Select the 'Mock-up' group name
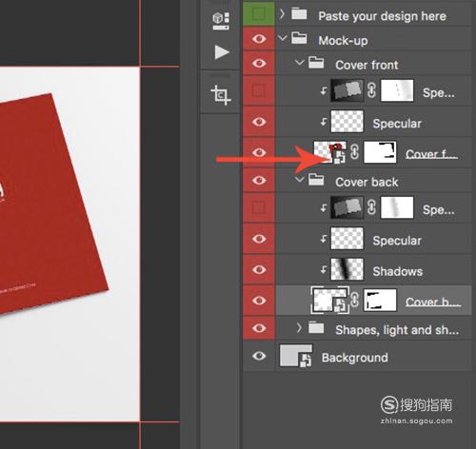476x449 pixels. click(343, 41)
